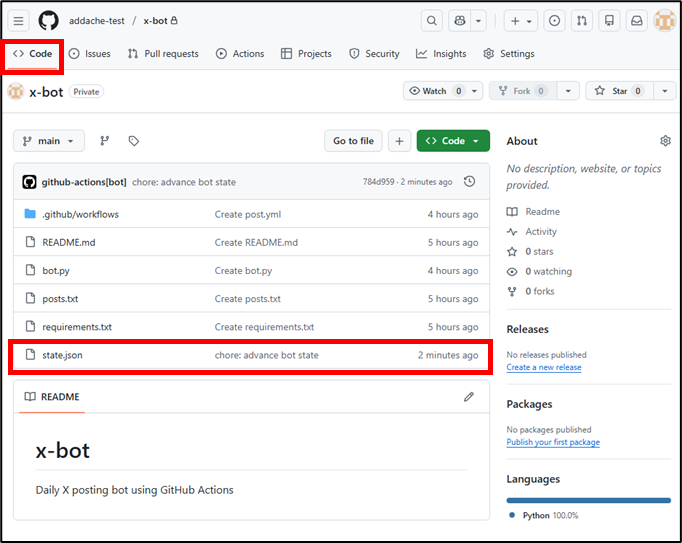
Task: Open the Actions tab
Action: tap(240, 54)
